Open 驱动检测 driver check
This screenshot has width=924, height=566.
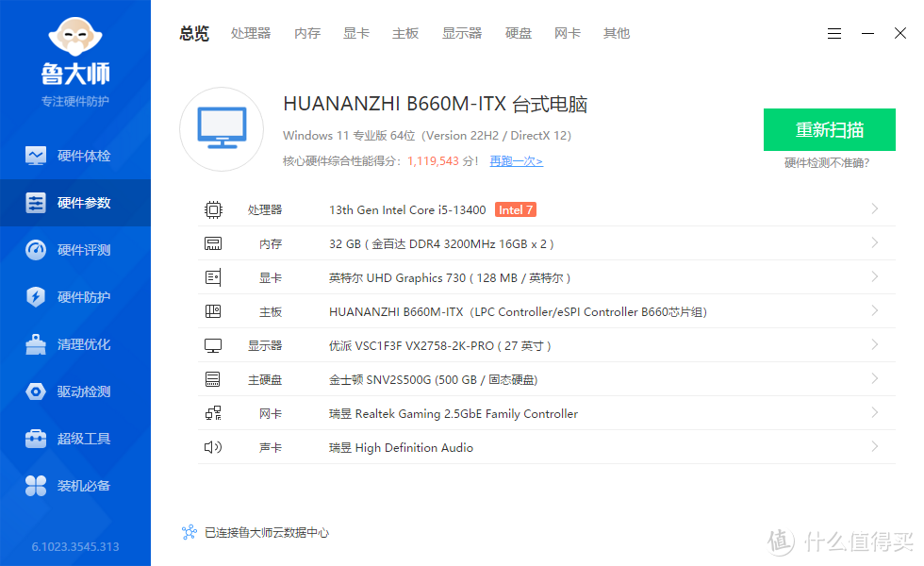75,391
